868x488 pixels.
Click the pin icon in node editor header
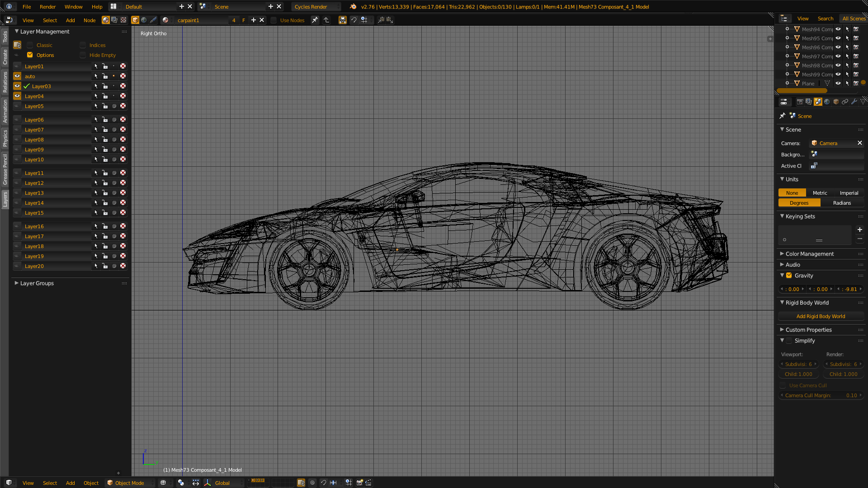[315, 20]
